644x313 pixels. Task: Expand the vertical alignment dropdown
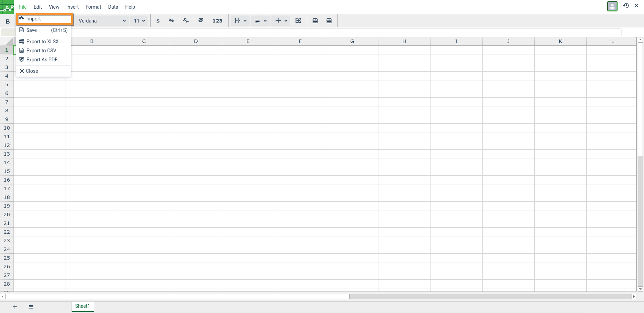[281, 21]
